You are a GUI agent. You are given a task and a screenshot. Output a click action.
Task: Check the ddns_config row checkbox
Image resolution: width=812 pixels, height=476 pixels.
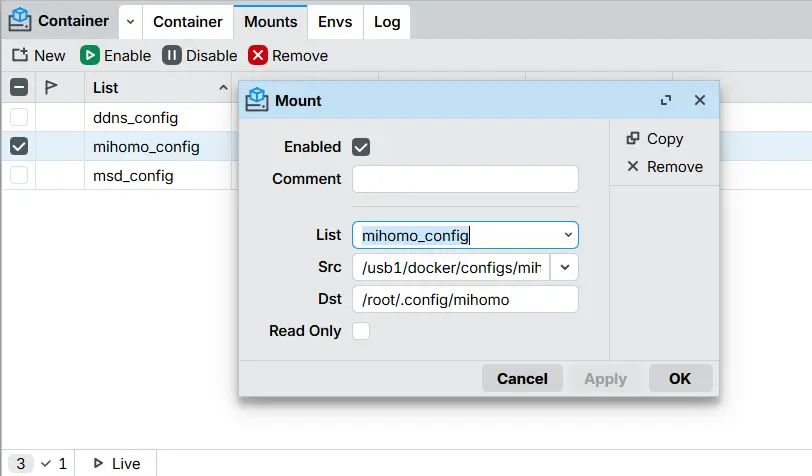[19, 118]
